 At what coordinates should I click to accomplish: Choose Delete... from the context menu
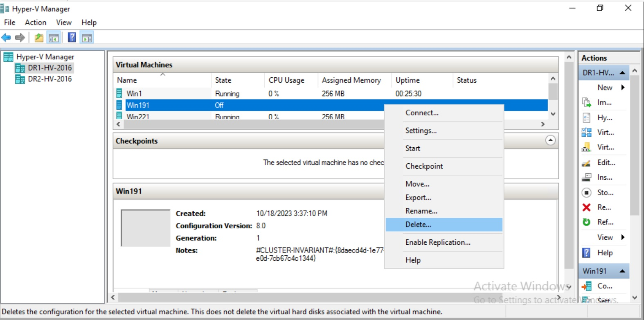pos(418,225)
